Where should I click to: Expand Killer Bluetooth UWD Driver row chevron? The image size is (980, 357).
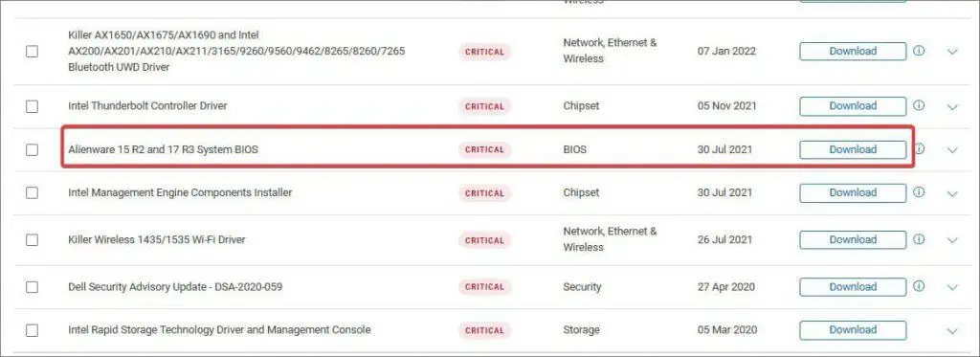click(952, 52)
